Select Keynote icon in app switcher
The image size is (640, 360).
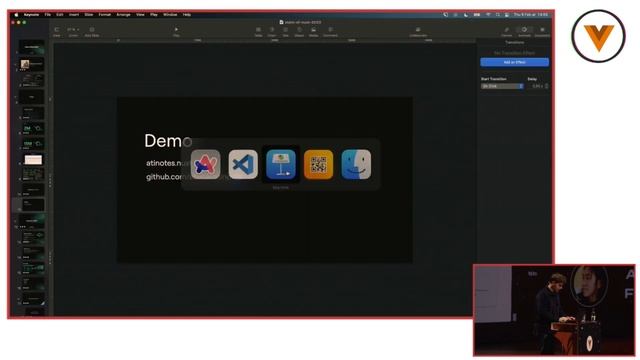pos(281,164)
